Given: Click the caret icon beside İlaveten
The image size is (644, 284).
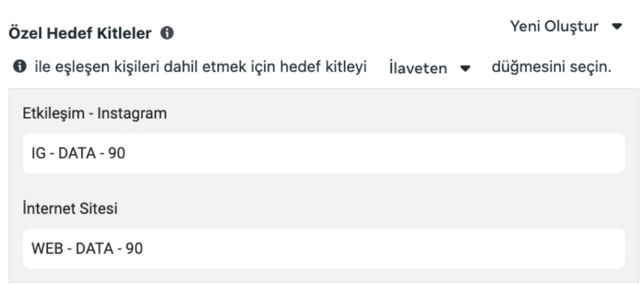Looking at the screenshot, I should [465, 68].
